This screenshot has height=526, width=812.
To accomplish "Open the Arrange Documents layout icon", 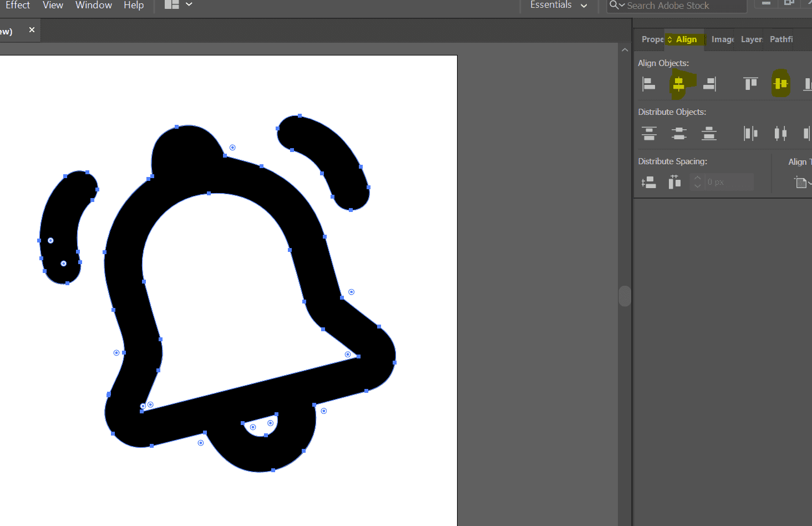I will click(x=172, y=4).
